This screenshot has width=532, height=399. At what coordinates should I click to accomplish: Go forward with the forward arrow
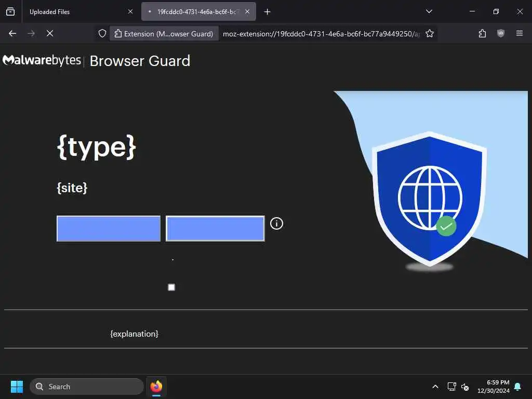click(31, 33)
